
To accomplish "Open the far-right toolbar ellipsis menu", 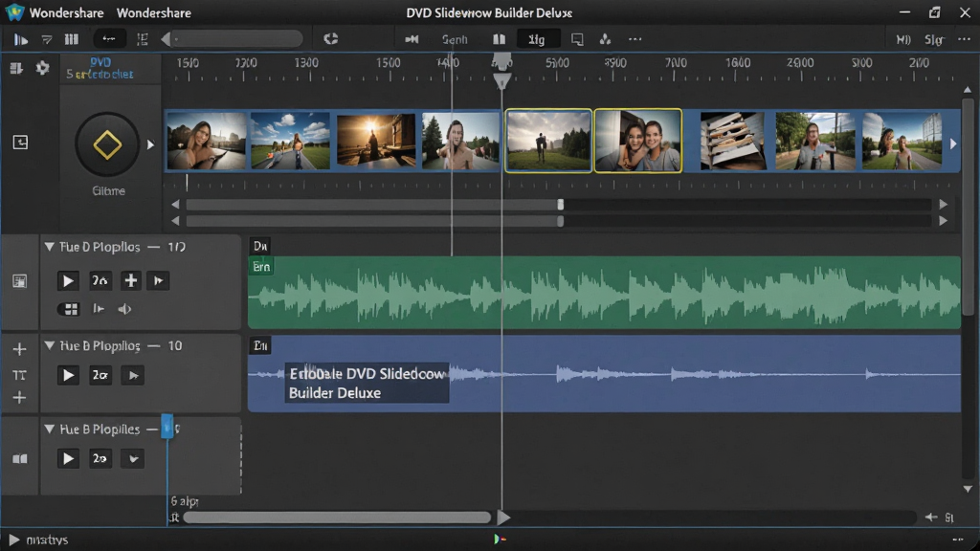I will point(964,39).
